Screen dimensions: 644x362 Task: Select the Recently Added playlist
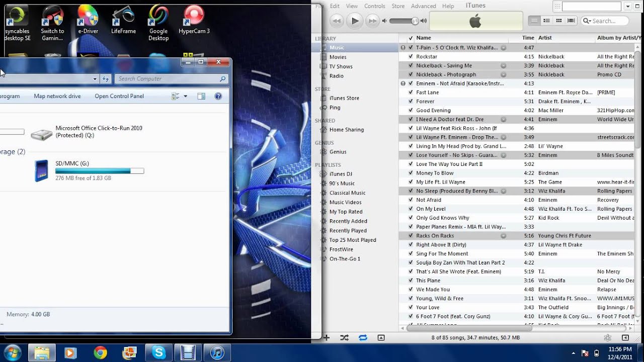tap(348, 221)
